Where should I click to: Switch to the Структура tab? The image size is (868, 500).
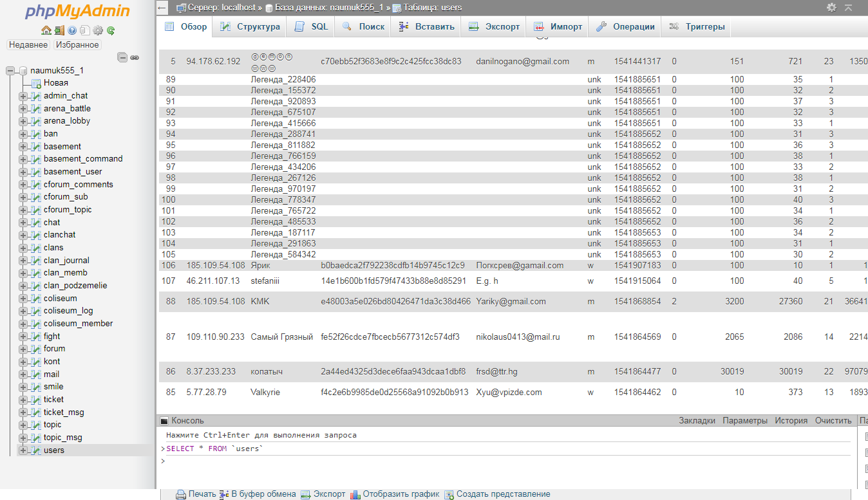tap(250, 26)
